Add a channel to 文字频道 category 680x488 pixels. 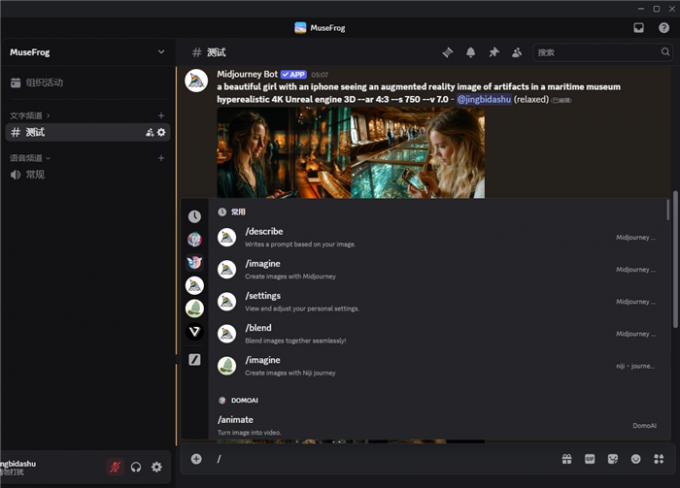pos(161,115)
